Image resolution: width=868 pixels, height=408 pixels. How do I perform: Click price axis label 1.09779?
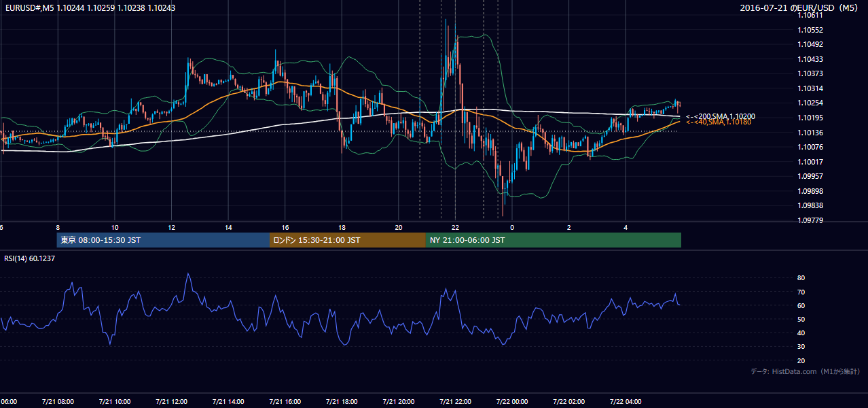click(811, 220)
